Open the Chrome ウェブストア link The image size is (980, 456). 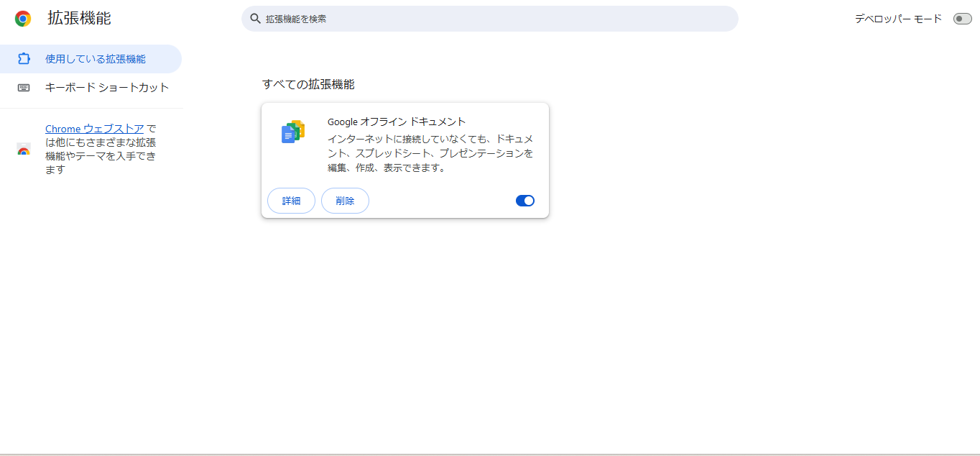[94, 129]
